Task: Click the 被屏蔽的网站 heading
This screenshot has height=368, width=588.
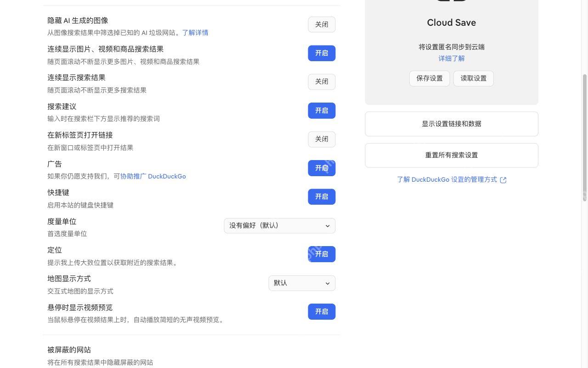Action: tap(69, 350)
